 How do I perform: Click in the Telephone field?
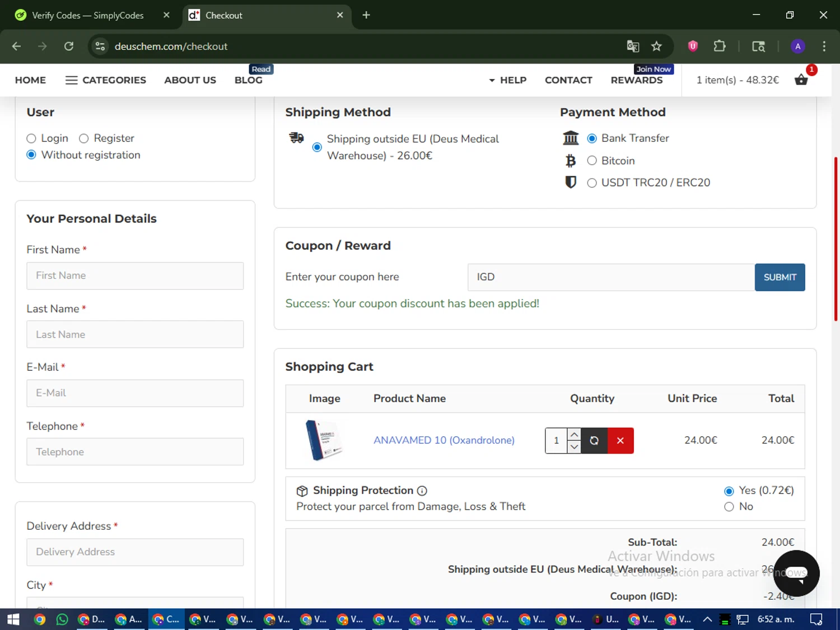[x=135, y=452]
